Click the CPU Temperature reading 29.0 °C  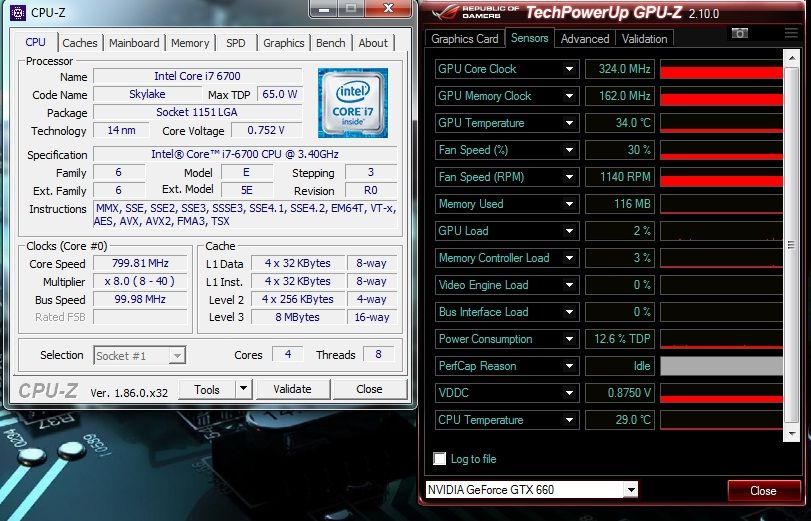[620, 420]
